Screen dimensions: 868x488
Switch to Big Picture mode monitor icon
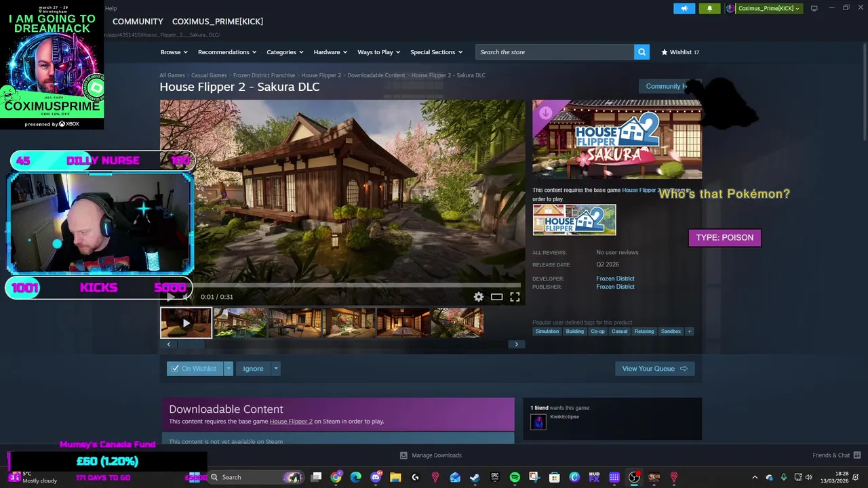click(814, 8)
